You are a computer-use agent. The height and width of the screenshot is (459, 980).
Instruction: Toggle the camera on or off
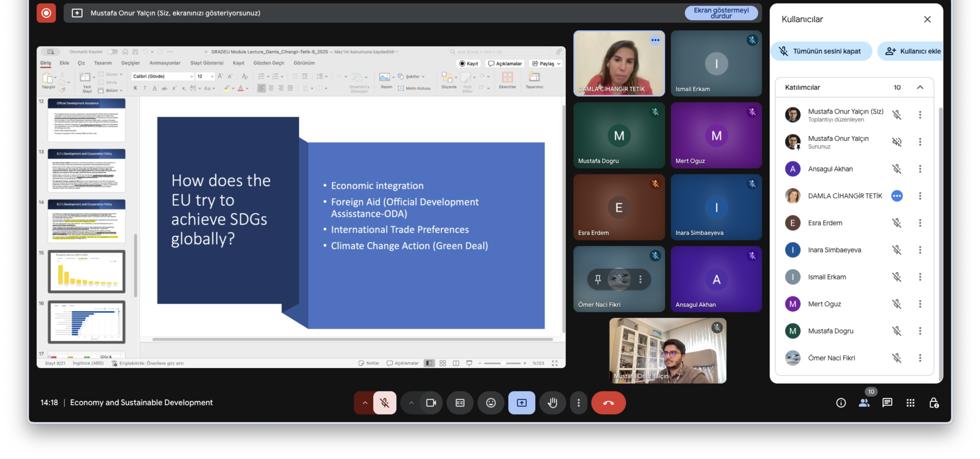431,402
